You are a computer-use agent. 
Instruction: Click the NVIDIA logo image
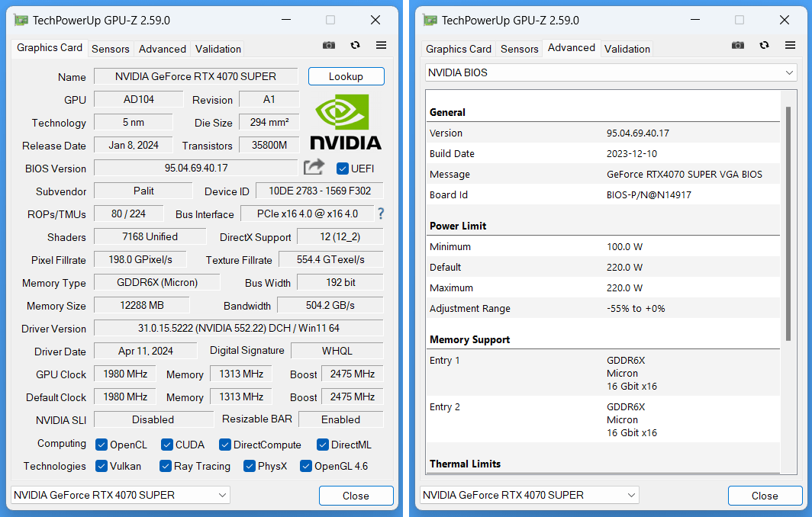(x=346, y=122)
